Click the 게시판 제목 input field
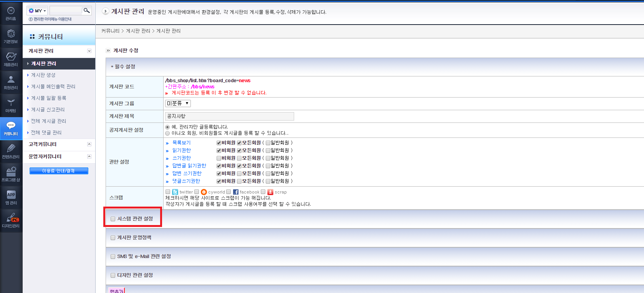The height and width of the screenshot is (293, 644). pyautogui.click(x=230, y=116)
